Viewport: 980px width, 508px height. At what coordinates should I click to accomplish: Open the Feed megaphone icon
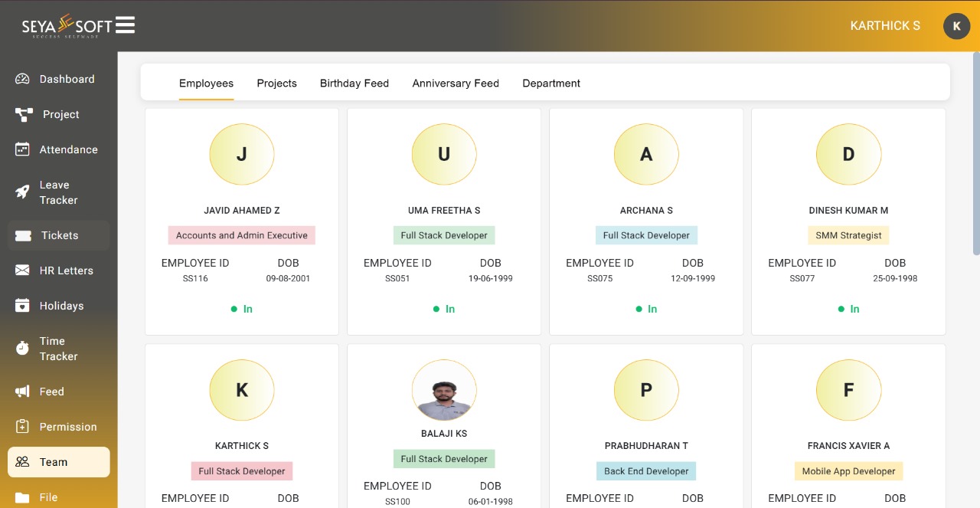[x=22, y=392]
